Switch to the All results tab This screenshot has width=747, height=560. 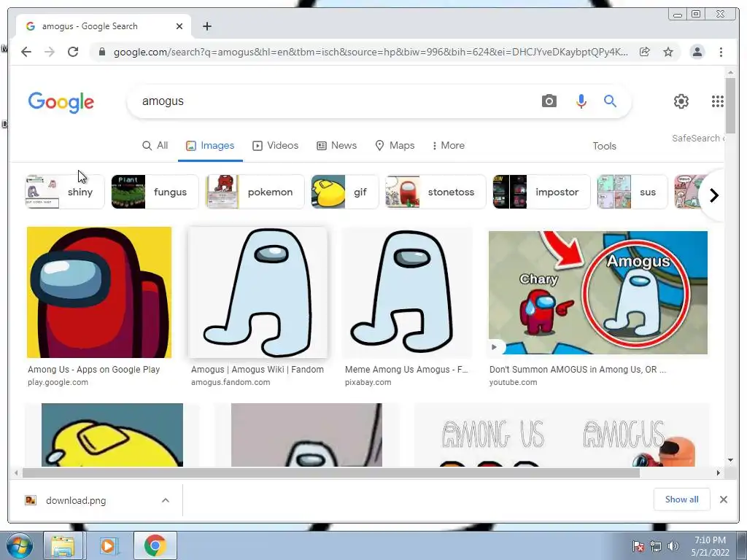click(x=155, y=145)
